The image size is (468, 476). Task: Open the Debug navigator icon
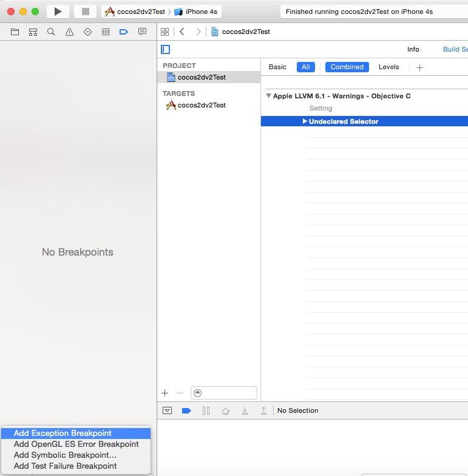106,32
